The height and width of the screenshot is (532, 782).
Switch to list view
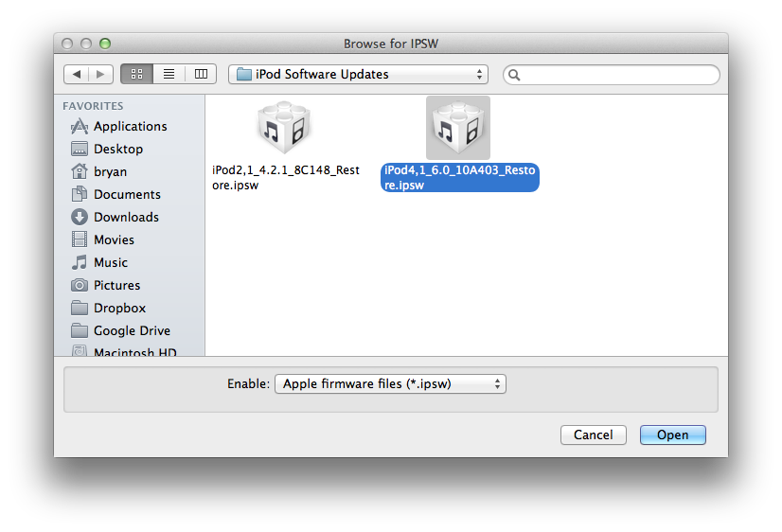click(x=169, y=74)
